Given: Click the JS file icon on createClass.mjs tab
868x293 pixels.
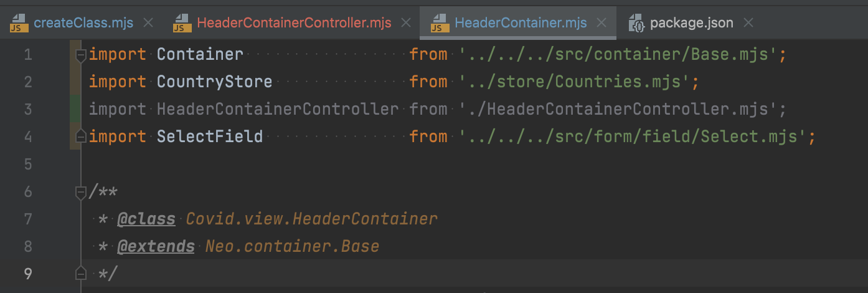Looking at the screenshot, I should (x=19, y=23).
